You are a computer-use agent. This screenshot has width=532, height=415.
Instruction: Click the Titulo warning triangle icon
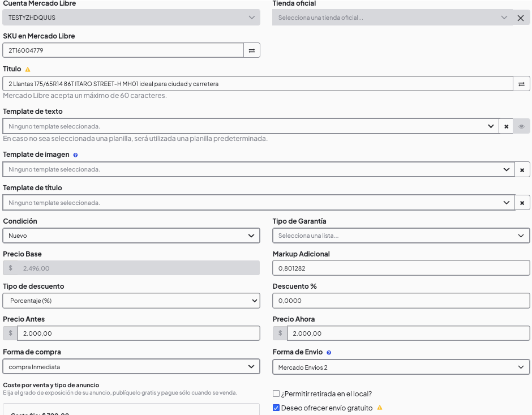(x=28, y=69)
